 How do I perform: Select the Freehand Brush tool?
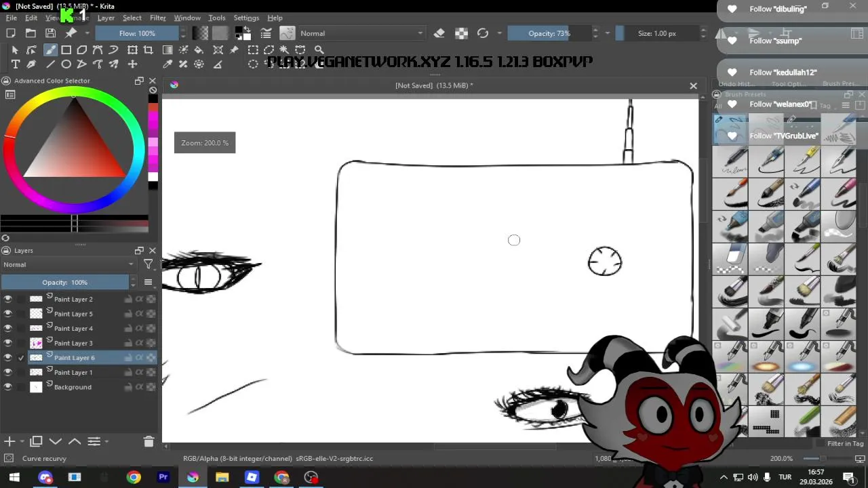click(x=50, y=49)
